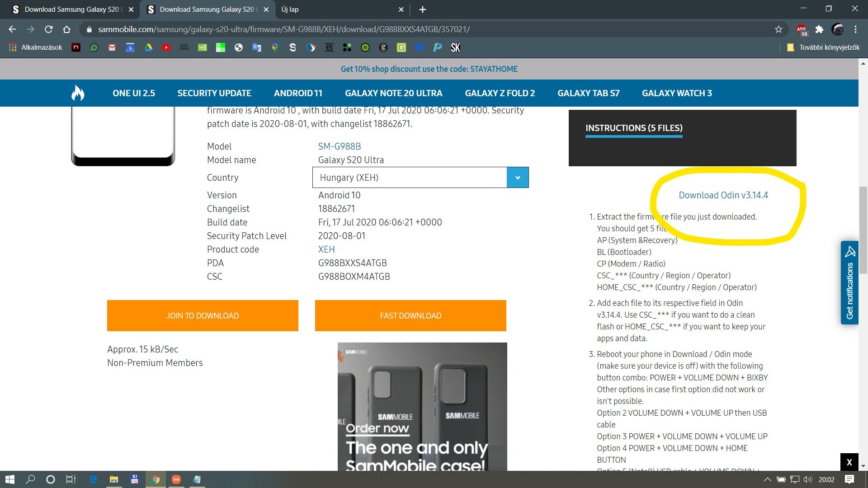Open the Cisco bookmark
The image size is (868, 488).
coord(184,47)
